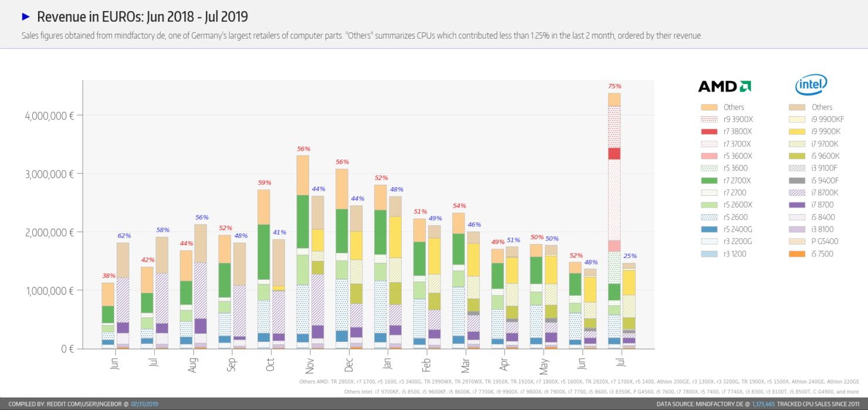868x410 pixels.
Task: Click the i7 9700K legend label
Action: pyautogui.click(x=826, y=144)
